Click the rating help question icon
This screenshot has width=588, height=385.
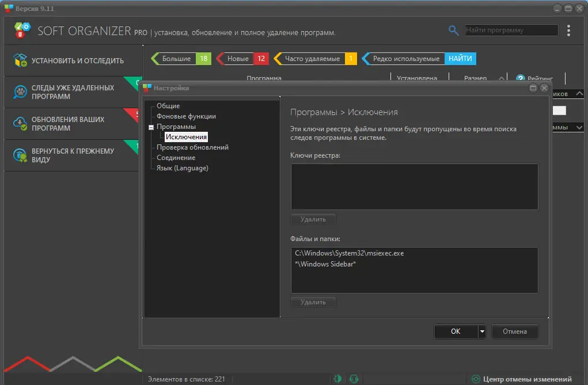(x=520, y=78)
